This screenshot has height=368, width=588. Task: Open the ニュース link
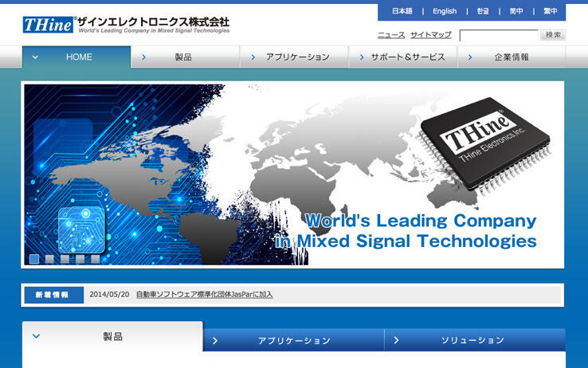(x=391, y=35)
